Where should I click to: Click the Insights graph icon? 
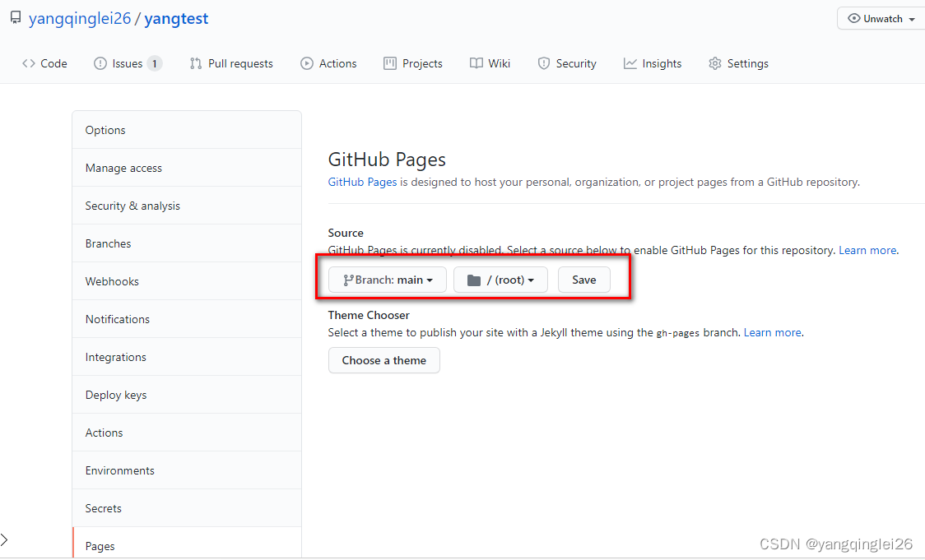pyautogui.click(x=630, y=63)
